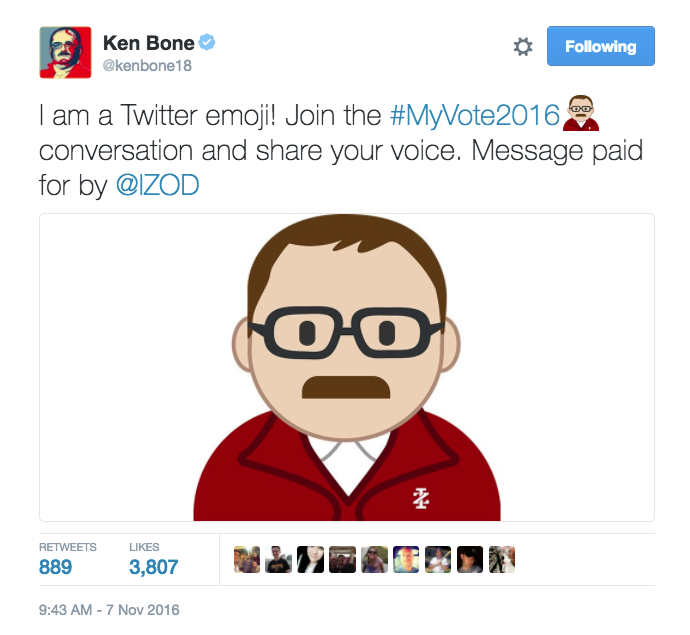This screenshot has width=690, height=635.
Task: Click the sixth liker avatar with blue background
Action: (x=406, y=559)
